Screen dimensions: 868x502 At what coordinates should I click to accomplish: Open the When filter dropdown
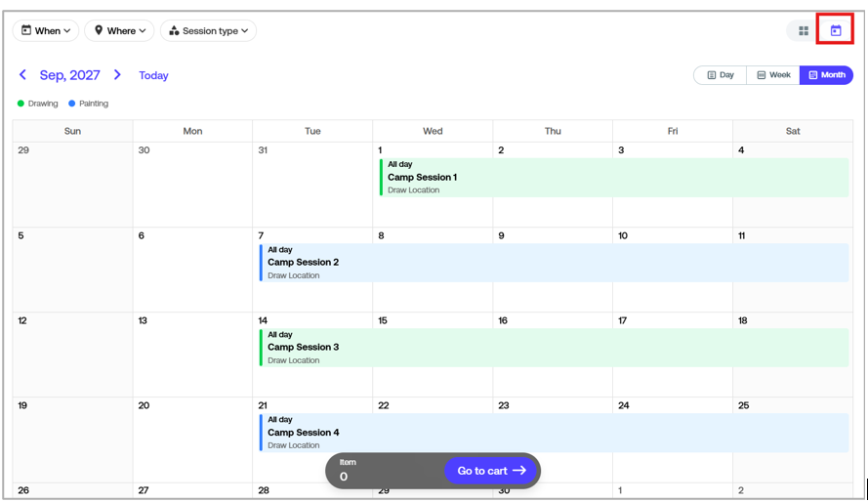46,30
